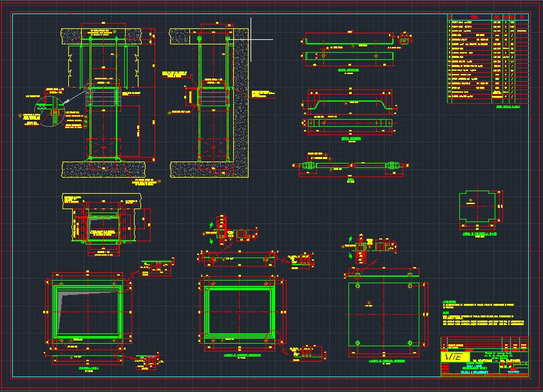The width and height of the screenshot is (543, 392).
Task: Click the bottom concrete slab of left elevation
Action: (x=104, y=169)
